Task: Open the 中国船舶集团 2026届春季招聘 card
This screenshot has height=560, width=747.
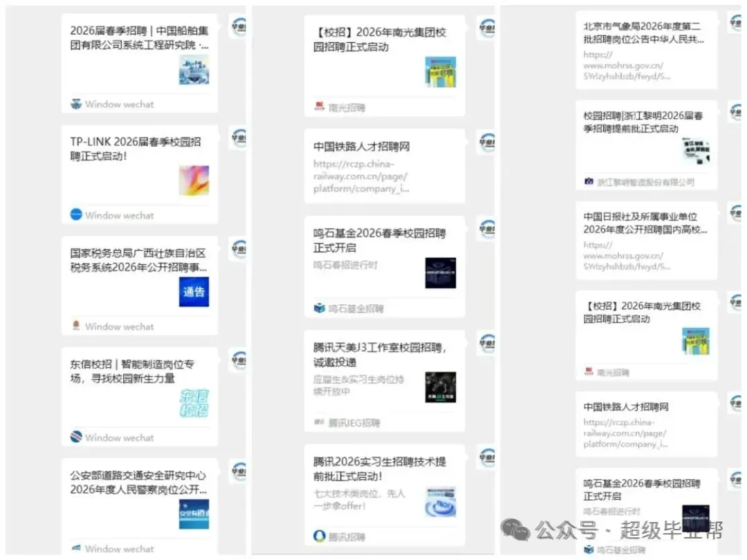Action: click(140, 63)
